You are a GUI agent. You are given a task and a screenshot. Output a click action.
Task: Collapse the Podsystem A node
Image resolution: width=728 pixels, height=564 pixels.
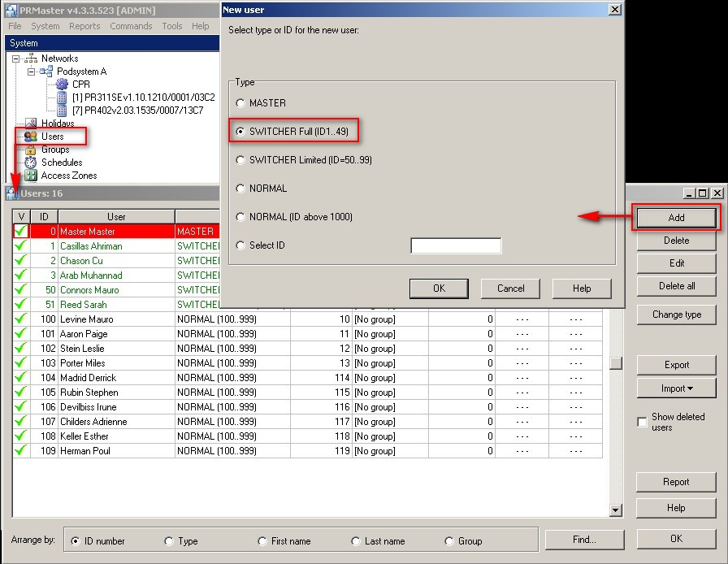(x=31, y=72)
